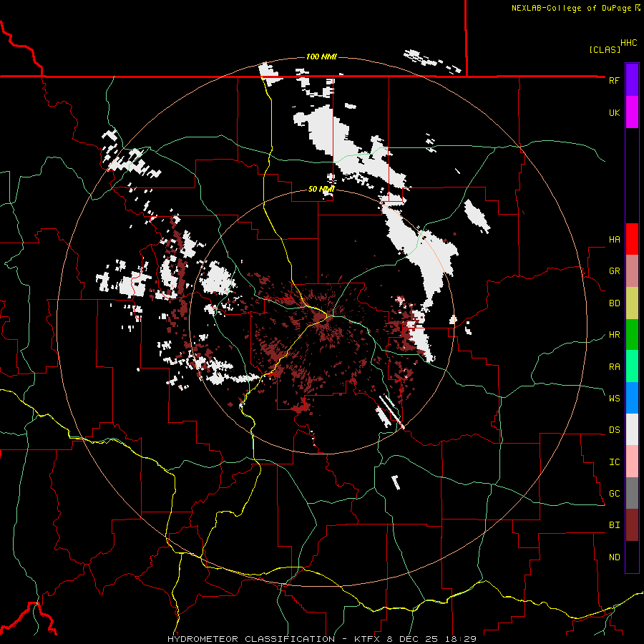644x644 pixels.
Task: Click the RA light green legend swatch
Action: 632,366
